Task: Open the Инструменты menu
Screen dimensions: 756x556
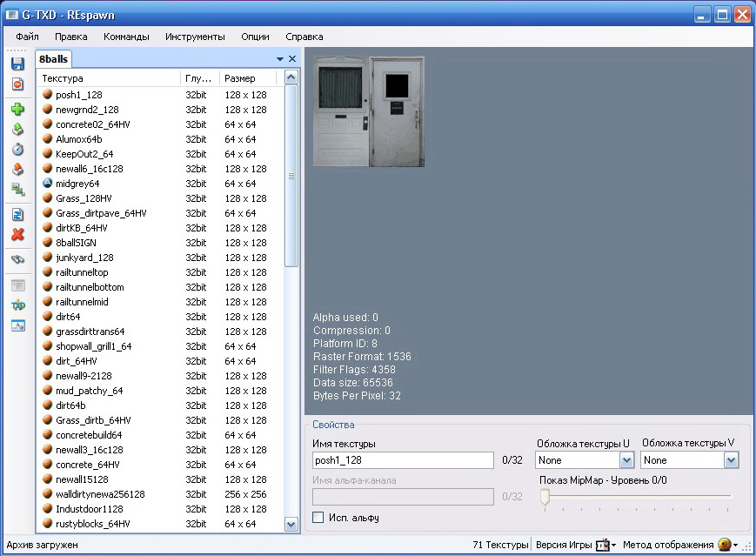Action: (195, 37)
